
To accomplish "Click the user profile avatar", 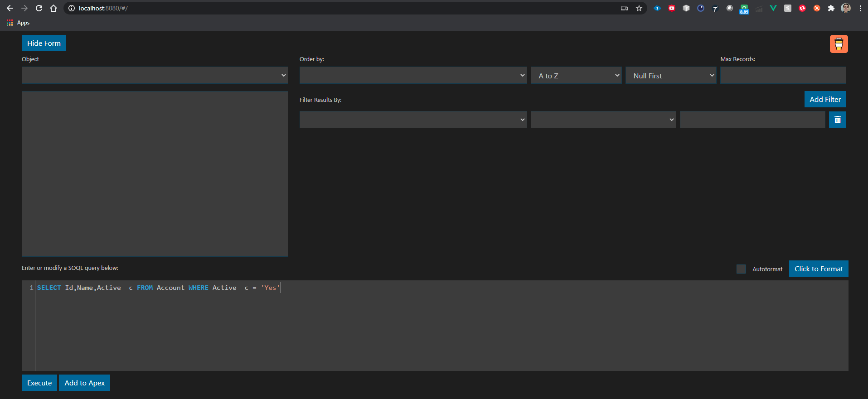I will point(846,8).
